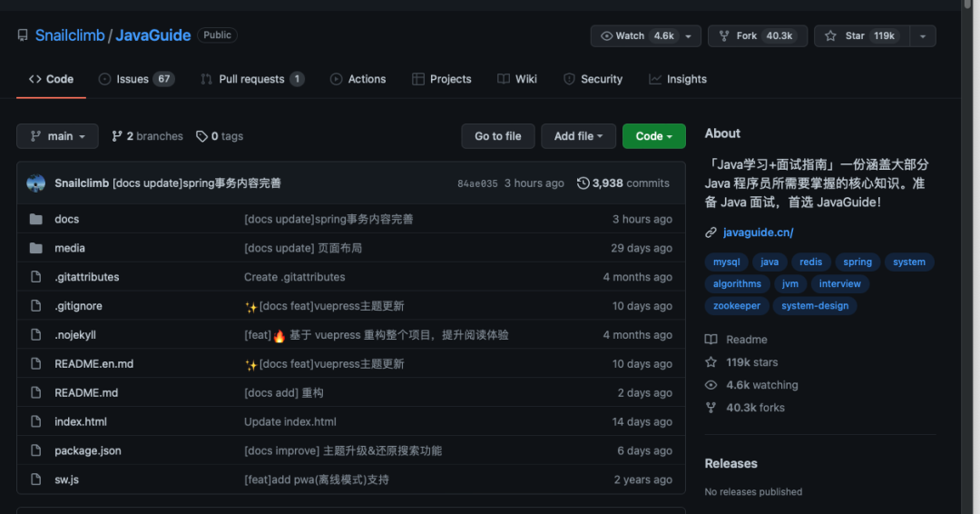Viewport: 980px width, 514px height.
Task: Open the index.html file
Action: pyautogui.click(x=81, y=422)
